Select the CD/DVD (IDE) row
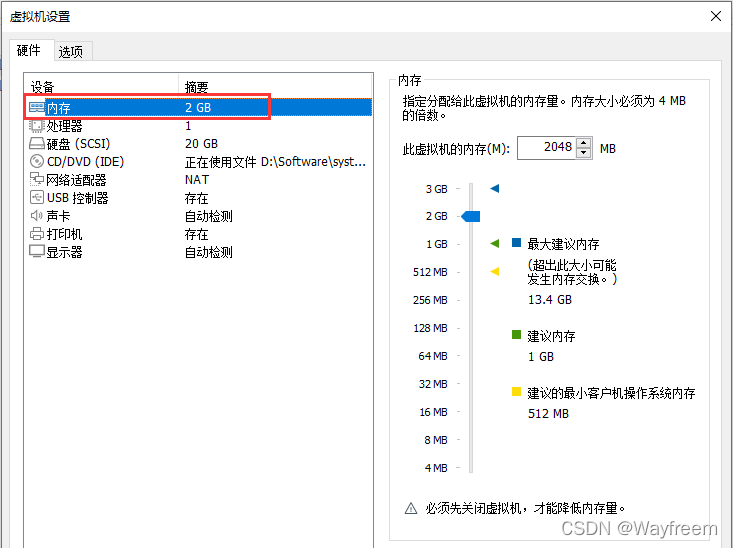Viewport: 733px width, 548px height. (x=198, y=162)
